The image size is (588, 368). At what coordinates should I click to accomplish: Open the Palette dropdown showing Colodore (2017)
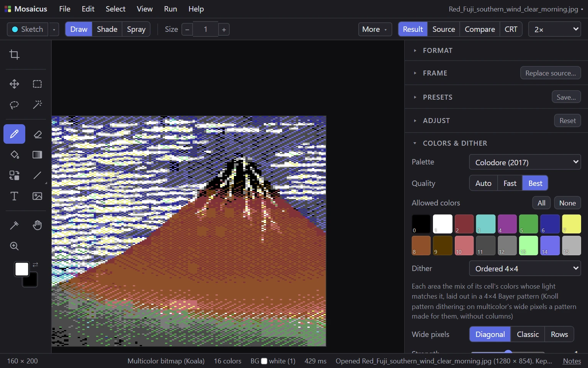(525, 162)
